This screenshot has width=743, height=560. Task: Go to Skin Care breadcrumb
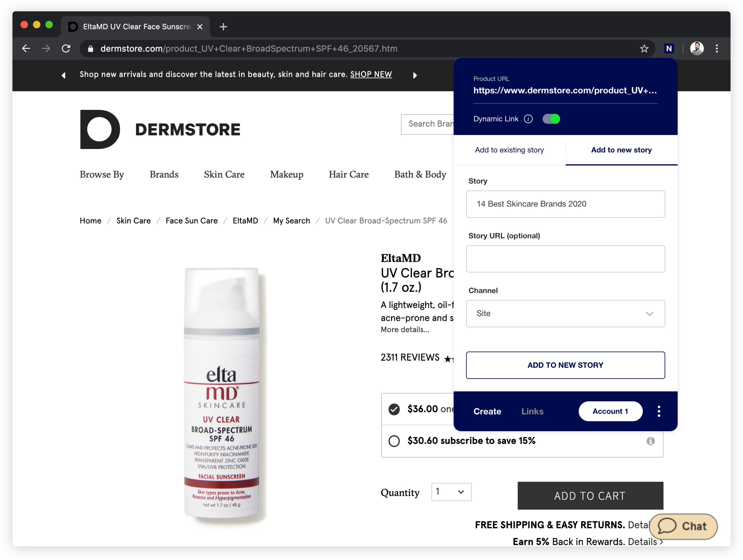[133, 221]
